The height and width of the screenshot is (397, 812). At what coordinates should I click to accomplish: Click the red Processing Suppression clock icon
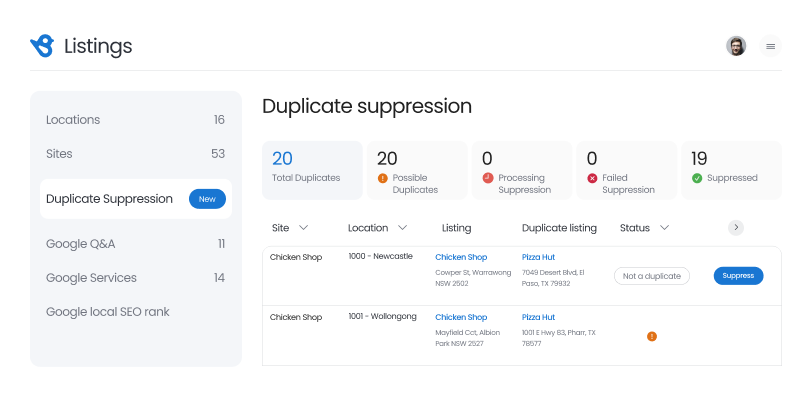488,178
